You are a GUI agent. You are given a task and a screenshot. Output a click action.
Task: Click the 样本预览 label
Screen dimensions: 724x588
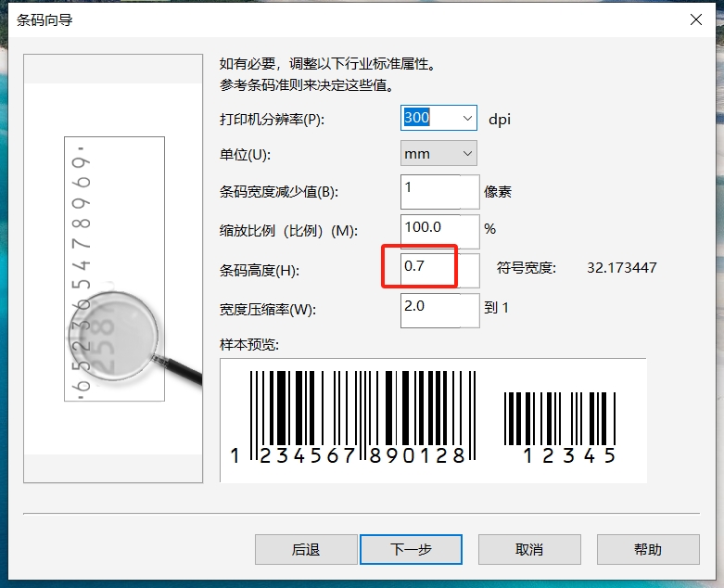click(249, 345)
